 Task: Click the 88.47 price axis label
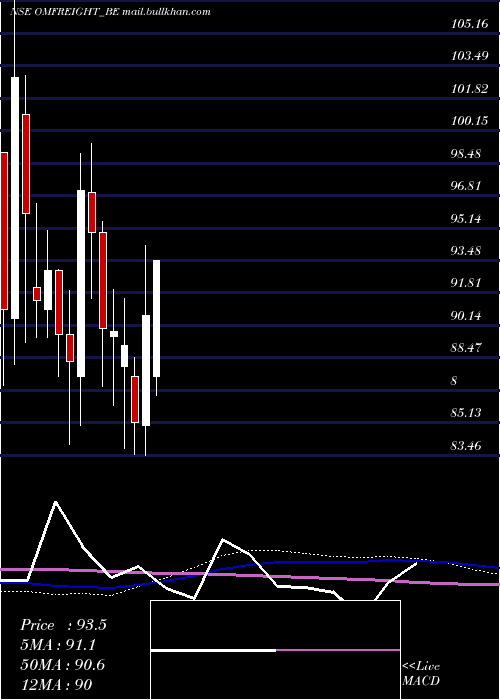point(466,348)
